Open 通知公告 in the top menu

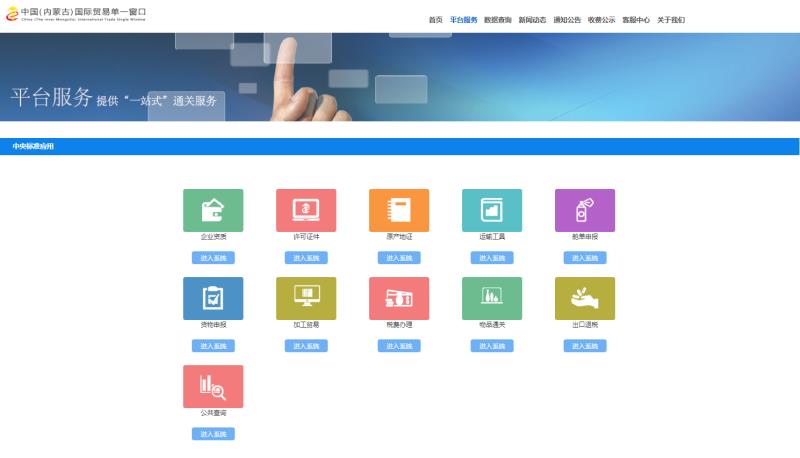click(x=567, y=20)
